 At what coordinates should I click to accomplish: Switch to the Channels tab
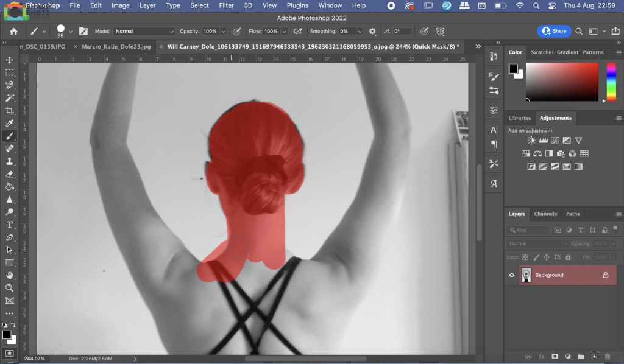[x=545, y=214]
